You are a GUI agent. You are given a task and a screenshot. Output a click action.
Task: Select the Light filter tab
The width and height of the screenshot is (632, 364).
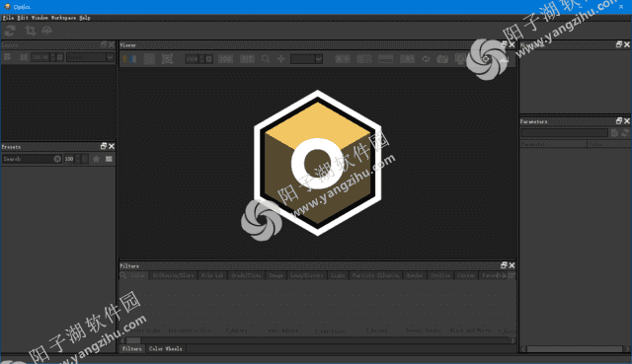[338, 275]
